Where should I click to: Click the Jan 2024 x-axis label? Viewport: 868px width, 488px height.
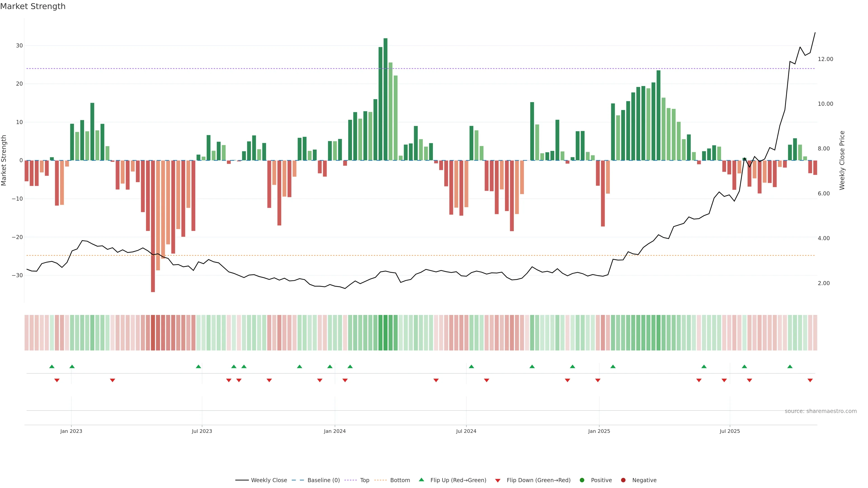tap(335, 431)
